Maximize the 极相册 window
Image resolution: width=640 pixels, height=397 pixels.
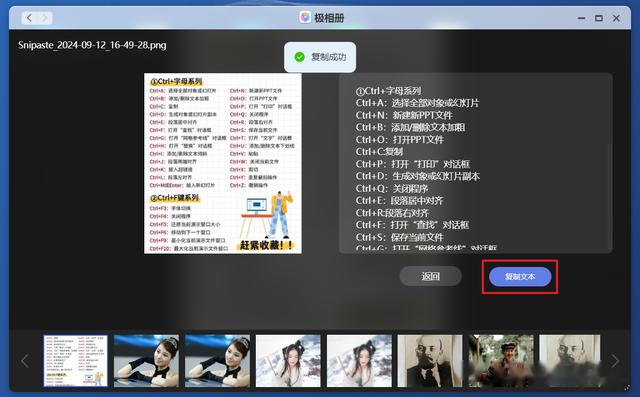pyautogui.click(x=599, y=18)
